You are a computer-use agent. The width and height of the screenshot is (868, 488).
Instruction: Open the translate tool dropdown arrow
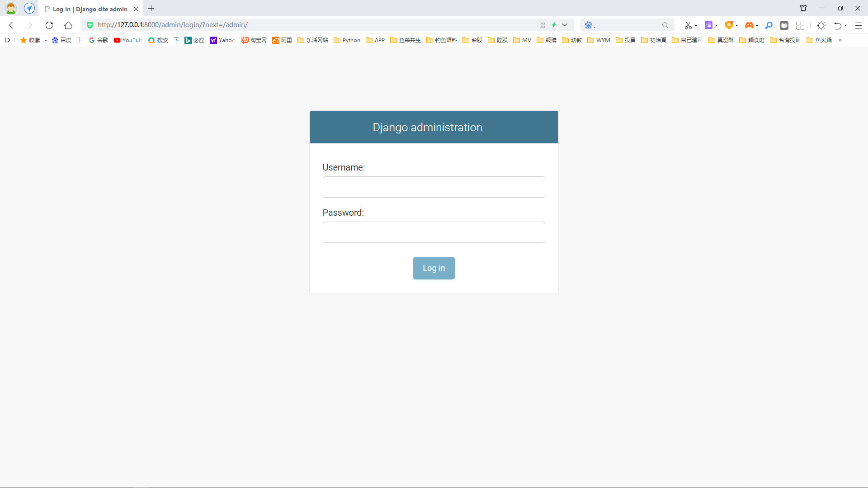tap(717, 26)
